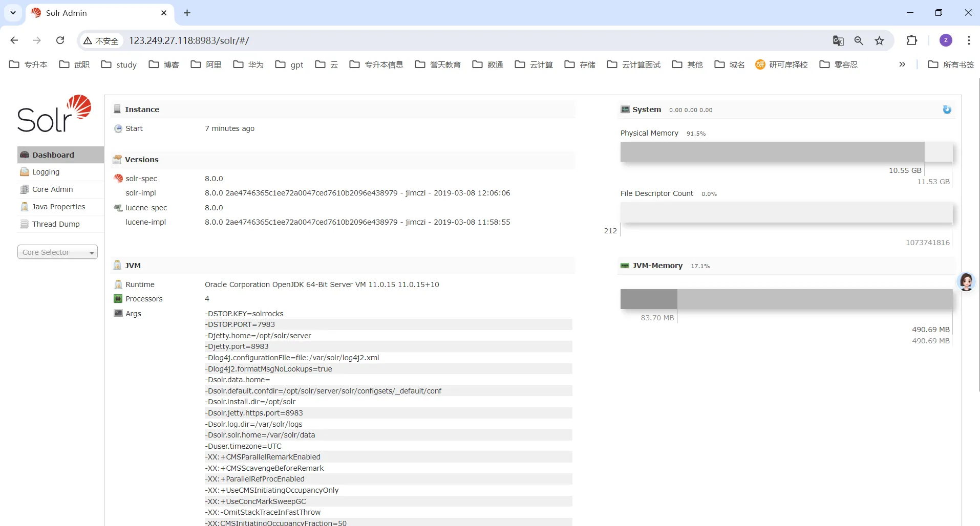Click the lucene-spec icon
This screenshot has width=980, height=526.
pos(118,208)
